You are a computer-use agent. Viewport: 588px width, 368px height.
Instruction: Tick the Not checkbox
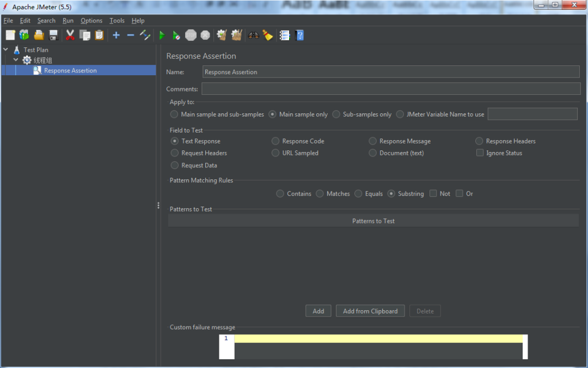[x=433, y=194]
